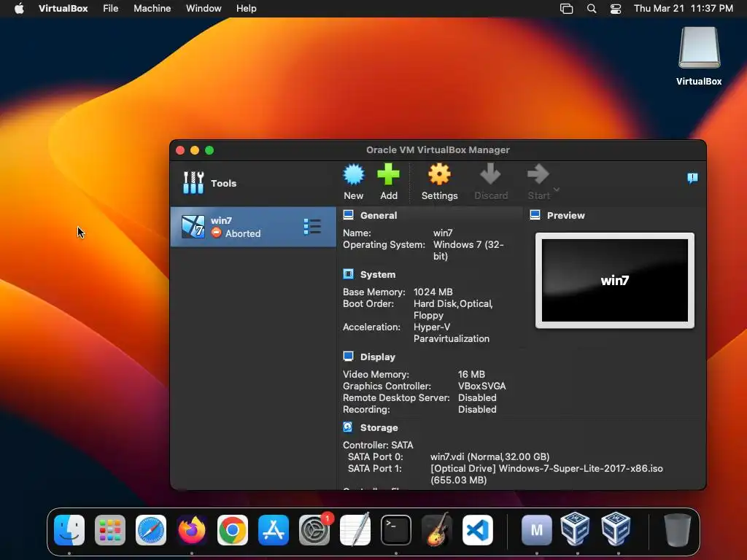This screenshot has height=560, width=747.
Task: Open Terminal from the dock
Action: [396, 530]
